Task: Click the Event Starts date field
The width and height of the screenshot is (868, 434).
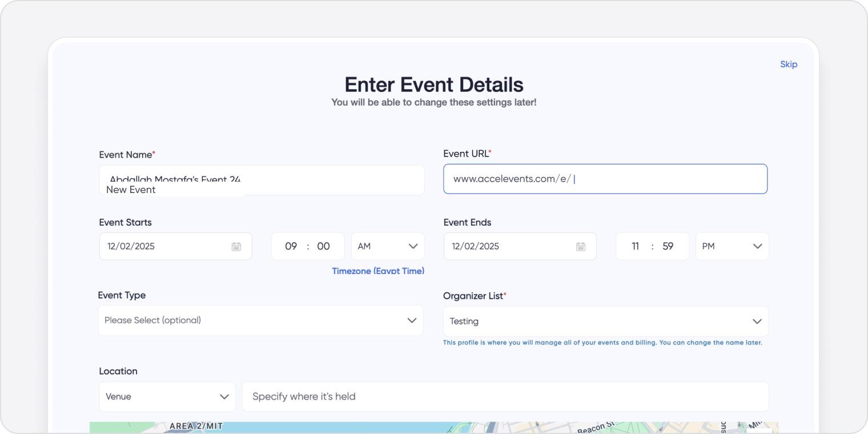Action: click(175, 246)
